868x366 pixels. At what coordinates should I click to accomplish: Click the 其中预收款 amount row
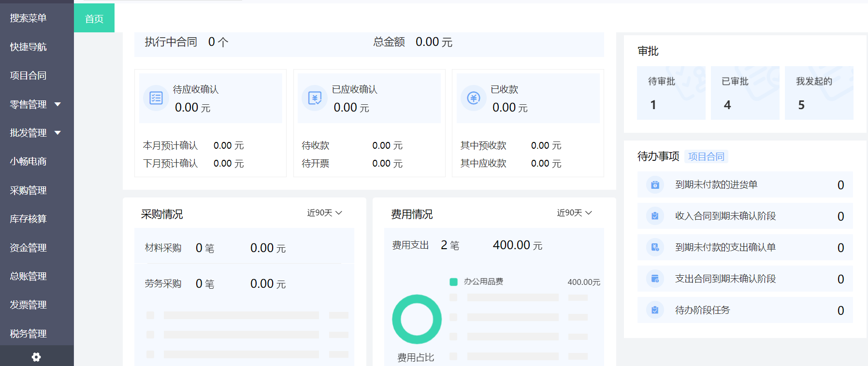pyautogui.click(x=511, y=145)
